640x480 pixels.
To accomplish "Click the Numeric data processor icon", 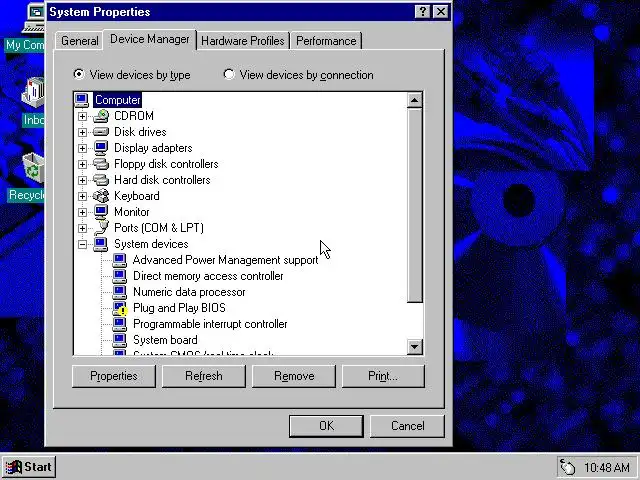I will click(x=120, y=292).
